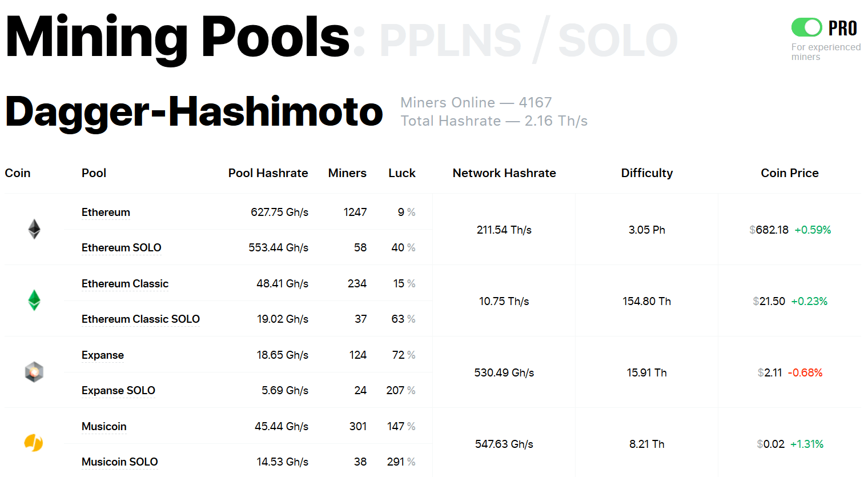Click the Coin Price column header
868x477 pixels.
coord(789,173)
